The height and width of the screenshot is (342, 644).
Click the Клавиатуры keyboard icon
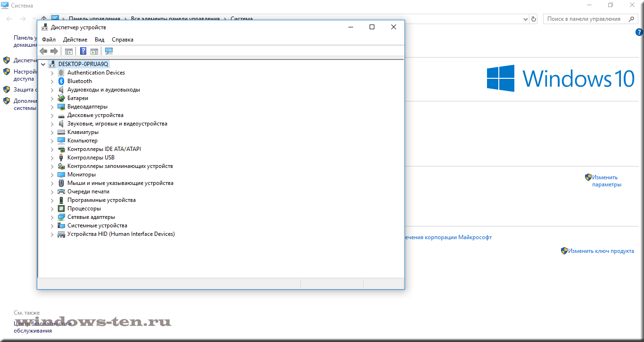click(61, 132)
